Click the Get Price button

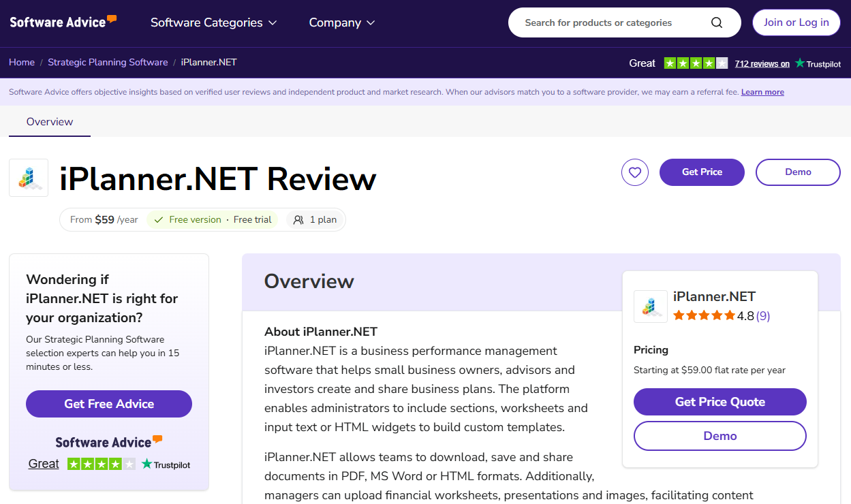[x=702, y=172]
